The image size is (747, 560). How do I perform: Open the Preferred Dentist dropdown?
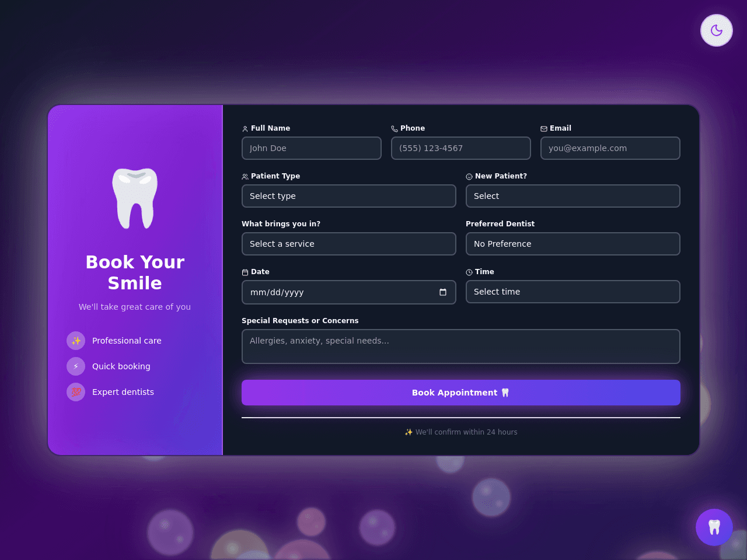click(573, 244)
